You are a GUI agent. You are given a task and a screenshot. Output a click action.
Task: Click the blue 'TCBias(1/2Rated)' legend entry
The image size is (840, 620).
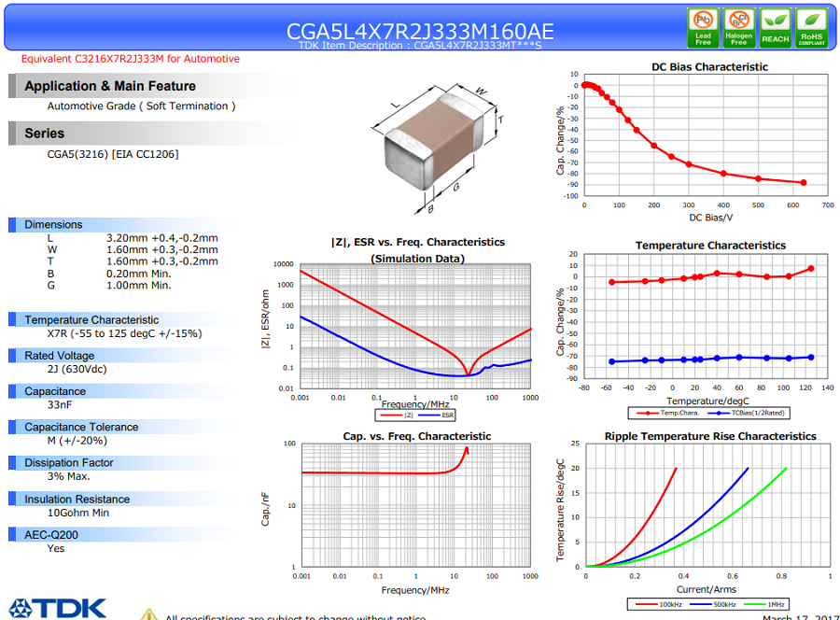(x=746, y=413)
